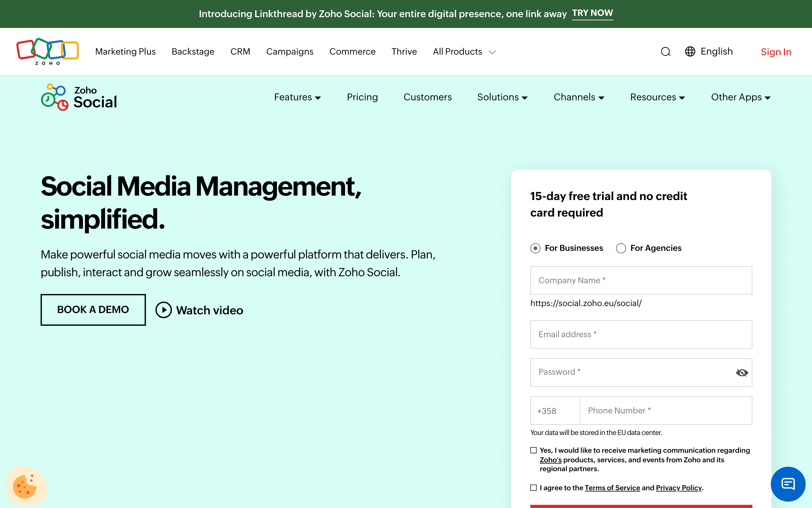Tick the Terms of Service agreement checkbox
Image resolution: width=812 pixels, height=508 pixels.
point(534,487)
